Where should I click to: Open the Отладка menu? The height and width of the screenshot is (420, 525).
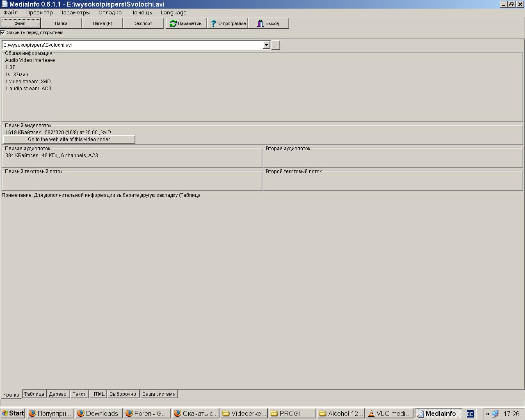(x=110, y=13)
